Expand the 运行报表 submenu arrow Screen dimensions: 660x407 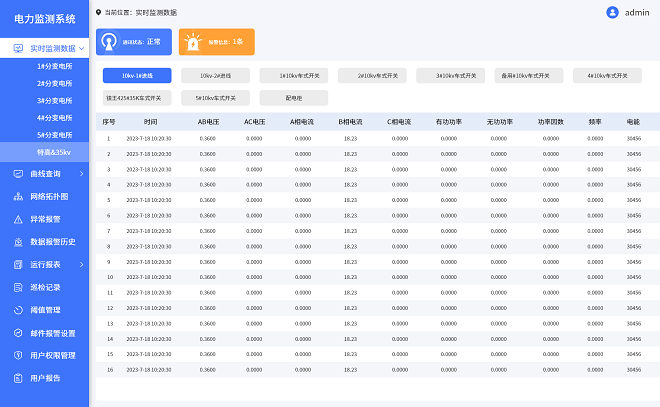pyautogui.click(x=81, y=265)
